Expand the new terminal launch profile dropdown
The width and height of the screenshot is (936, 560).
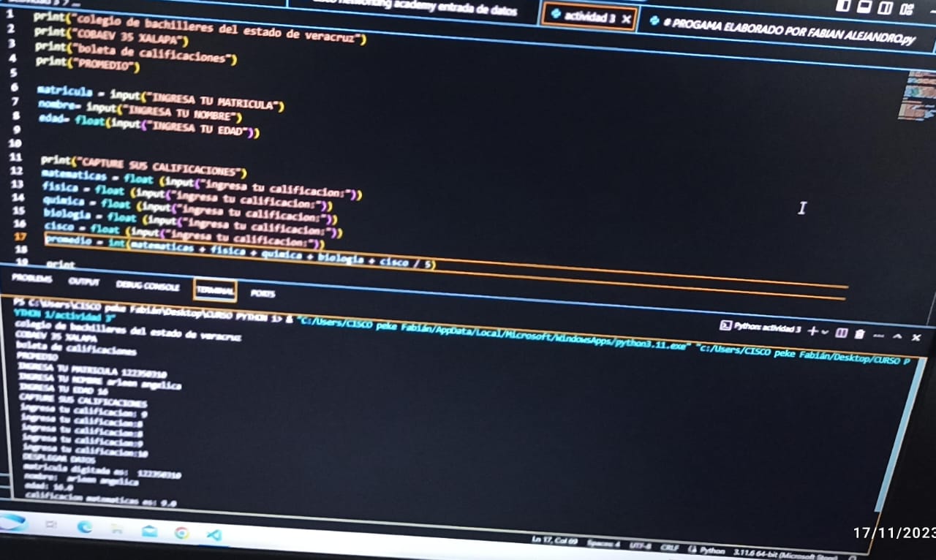pyautogui.click(x=826, y=332)
